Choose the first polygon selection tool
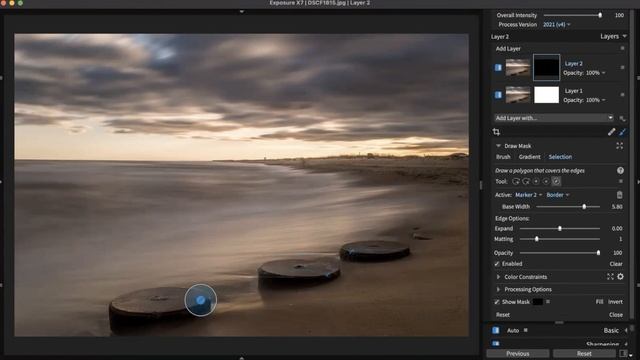 click(516, 181)
